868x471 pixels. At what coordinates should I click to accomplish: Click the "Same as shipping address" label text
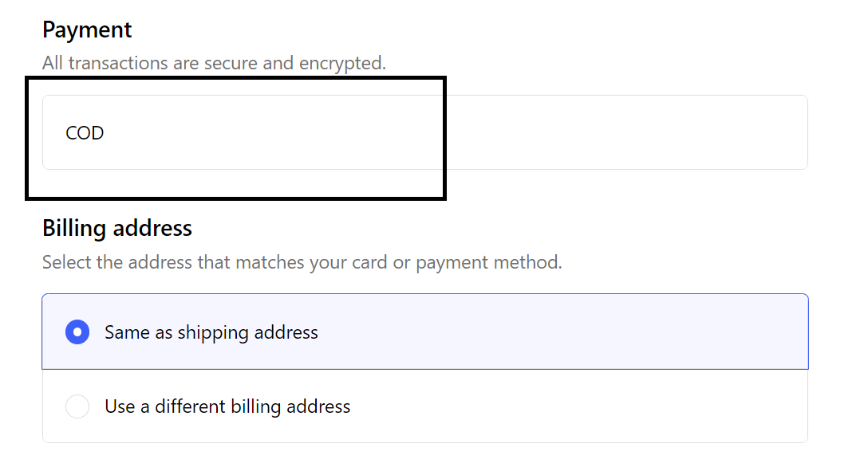(x=211, y=332)
